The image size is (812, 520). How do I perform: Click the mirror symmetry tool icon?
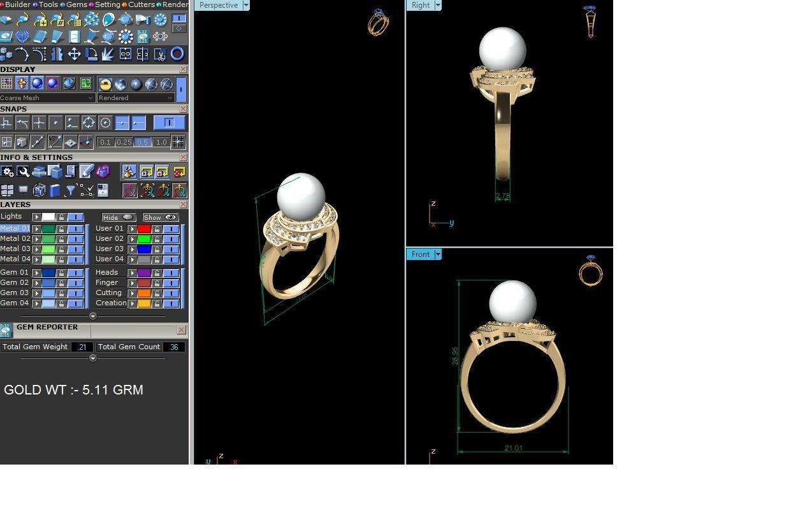point(57,54)
